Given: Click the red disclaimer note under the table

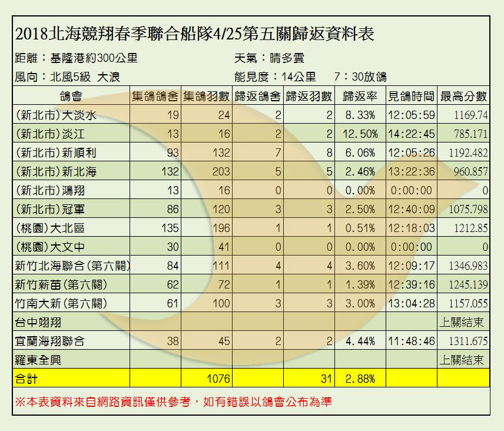Looking at the screenshot, I should pyautogui.click(x=177, y=402).
